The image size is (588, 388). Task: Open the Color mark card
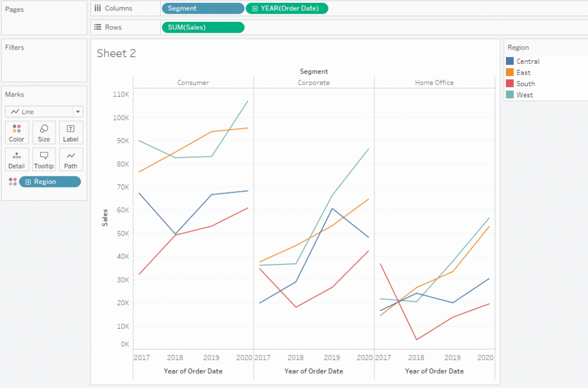click(x=17, y=132)
